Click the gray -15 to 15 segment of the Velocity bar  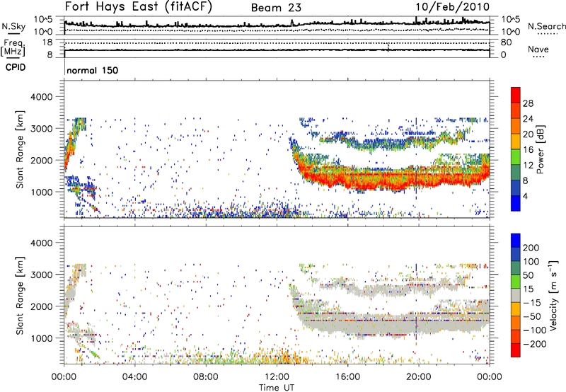pyautogui.click(x=516, y=295)
